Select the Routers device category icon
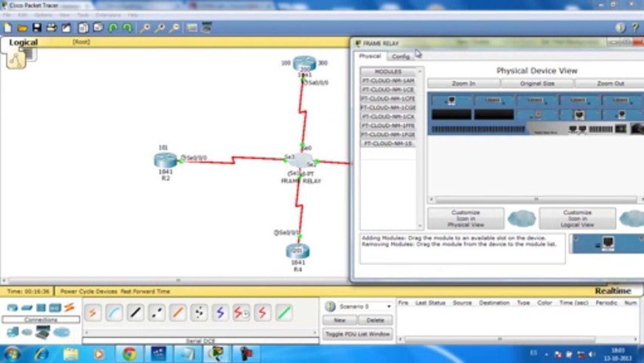Screen dimensions: 644x363 pos(12,308)
